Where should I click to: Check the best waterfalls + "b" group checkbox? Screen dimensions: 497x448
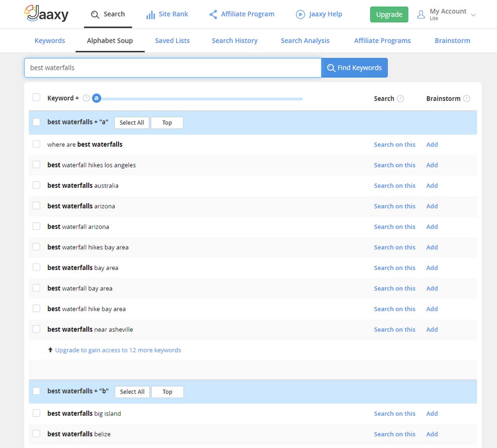tap(36, 391)
